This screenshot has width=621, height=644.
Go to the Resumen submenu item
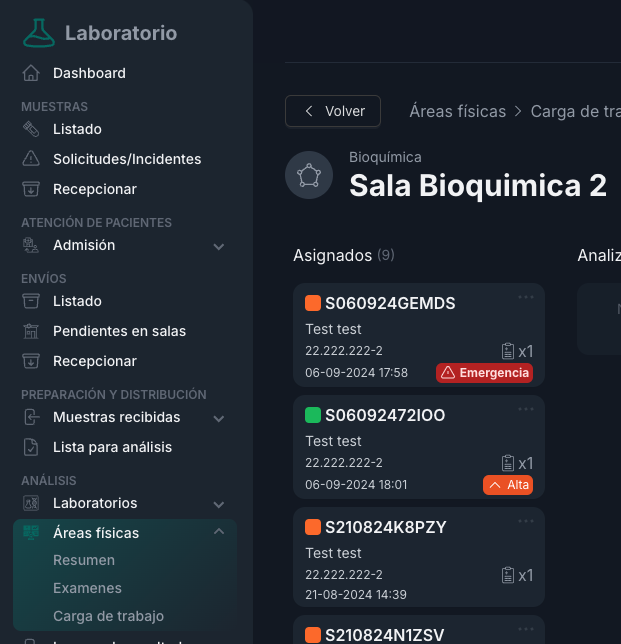click(84, 560)
